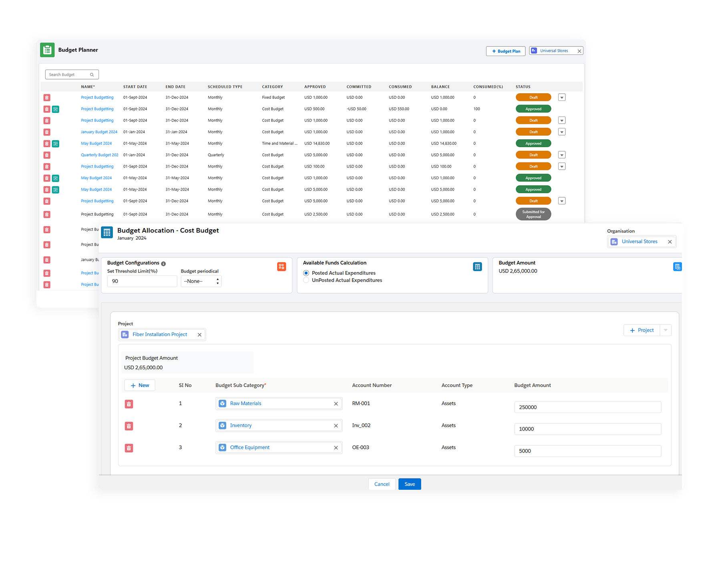This screenshot has height=561, width=728.
Task: Select Posted Actual Expenditures radio option
Action: [306, 273]
